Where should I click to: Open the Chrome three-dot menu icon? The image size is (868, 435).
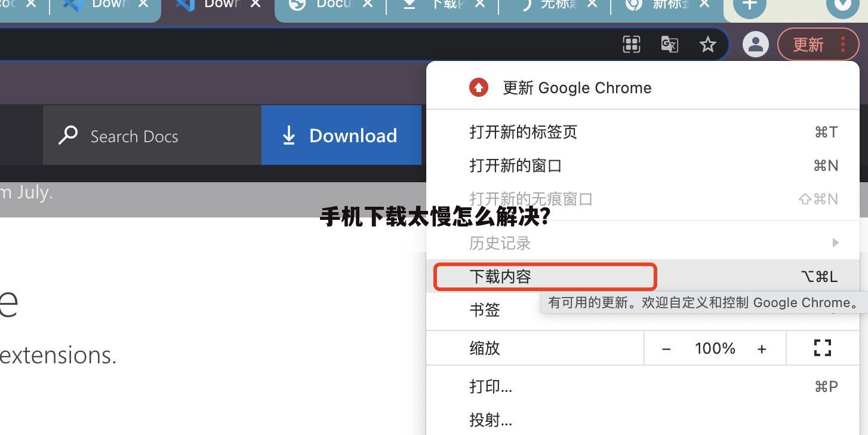(x=843, y=44)
